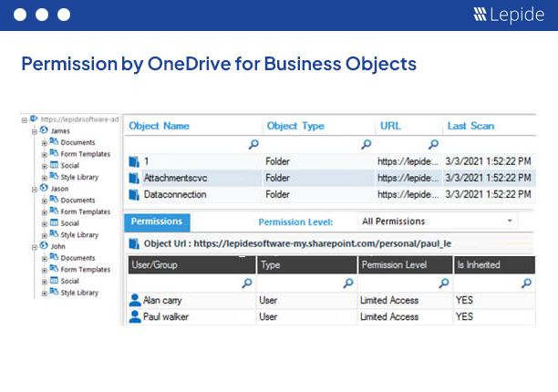The width and height of the screenshot is (558, 392).
Task: Collapse the Jason tree node
Action: (x=35, y=190)
